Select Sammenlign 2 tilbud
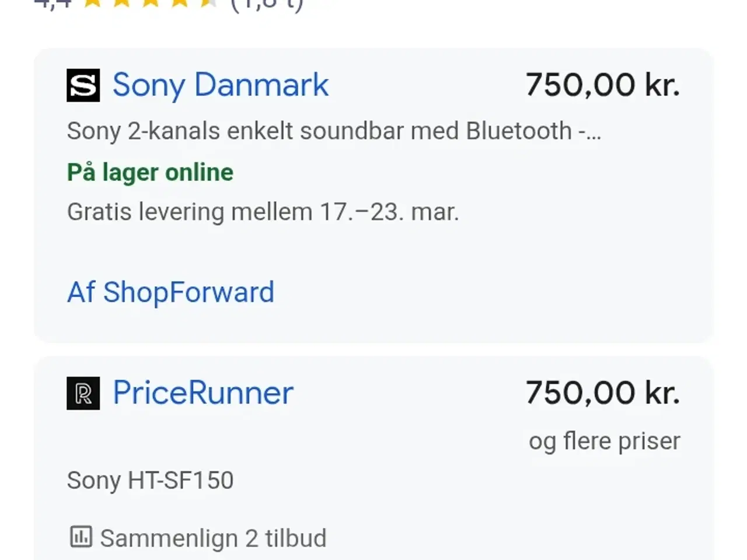This screenshot has width=747, height=560. point(213,538)
